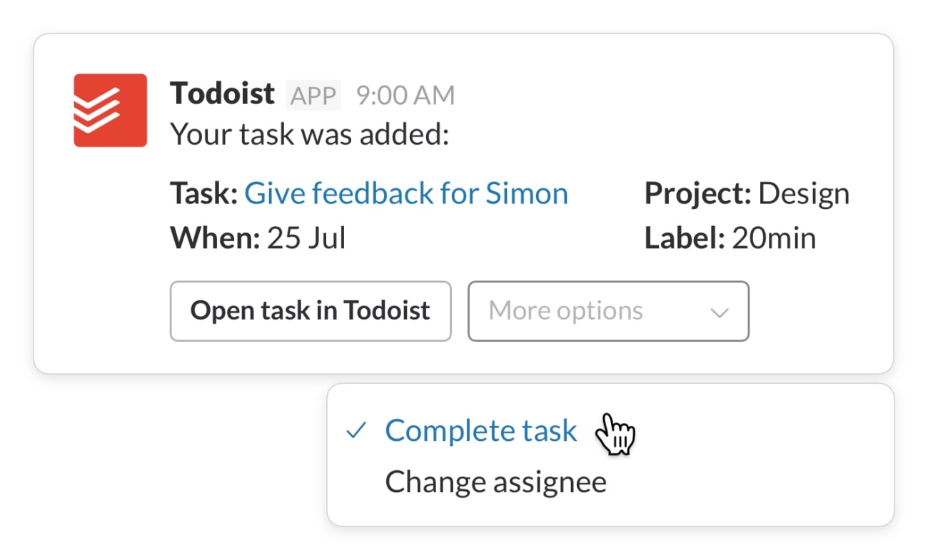Choose Change assignee from the menu
The width and height of the screenshot is (928, 560).
[x=495, y=482]
